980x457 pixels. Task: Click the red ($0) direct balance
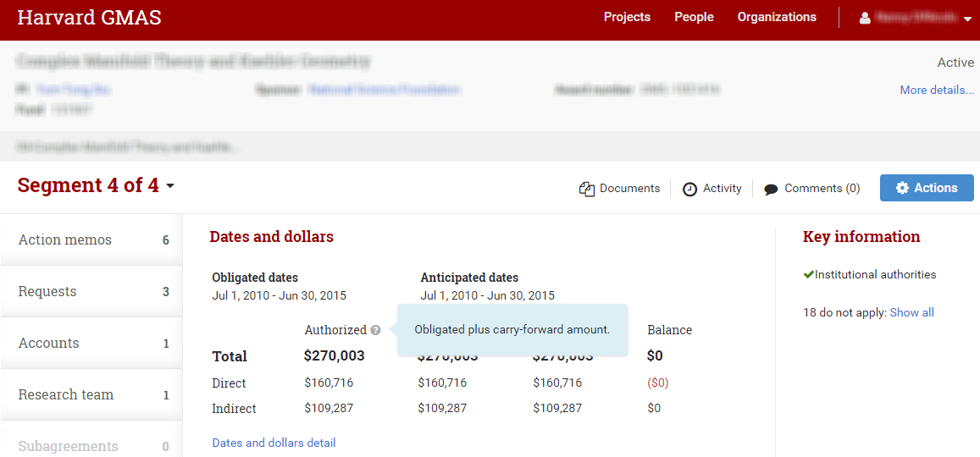(658, 383)
